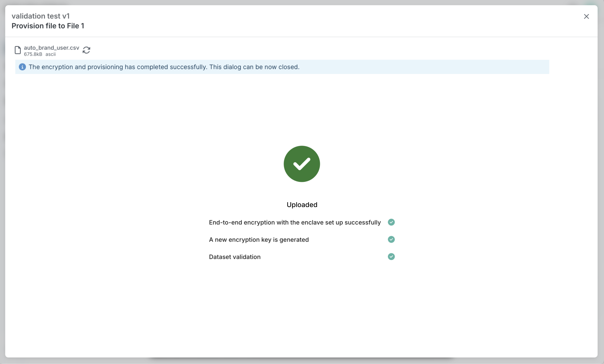Click the 675.8kB file size label

click(33, 54)
